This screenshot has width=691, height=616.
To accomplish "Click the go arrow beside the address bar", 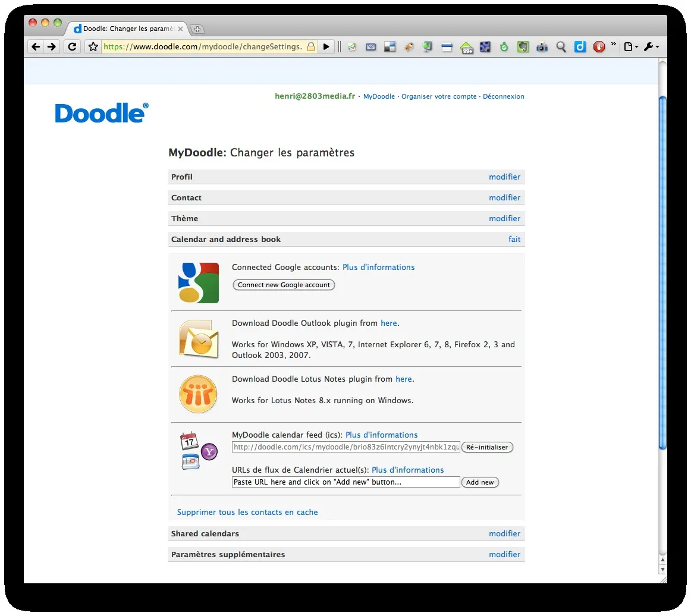I will pos(326,47).
